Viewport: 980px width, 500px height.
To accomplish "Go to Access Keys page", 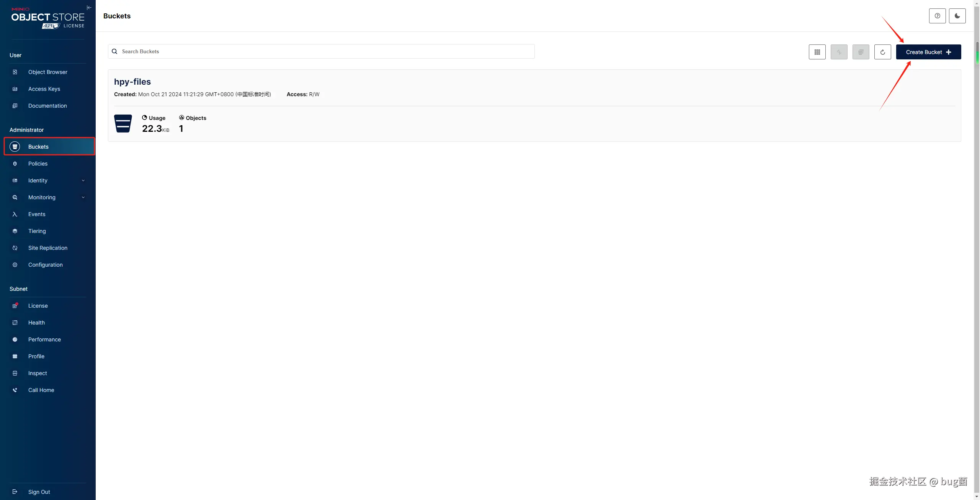I will point(44,89).
